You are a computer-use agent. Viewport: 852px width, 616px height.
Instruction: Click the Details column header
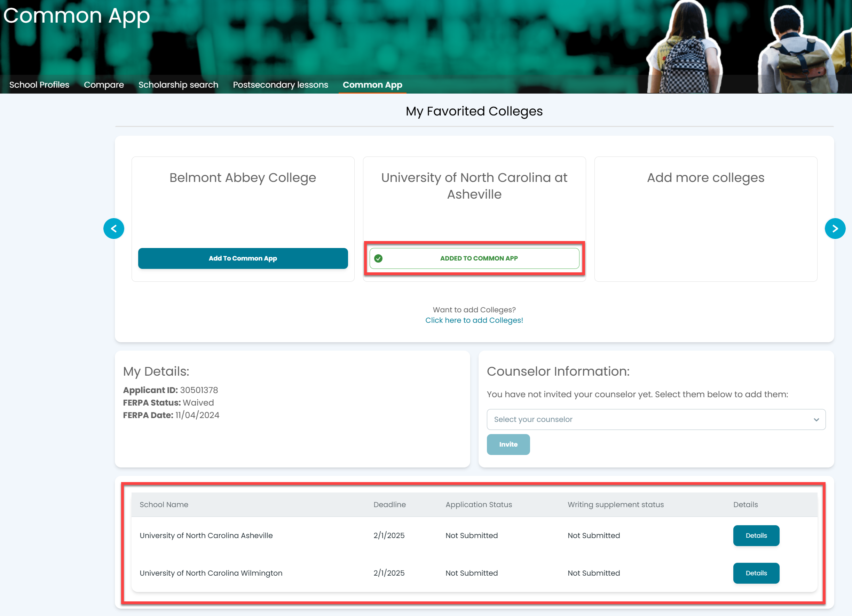click(x=745, y=504)
